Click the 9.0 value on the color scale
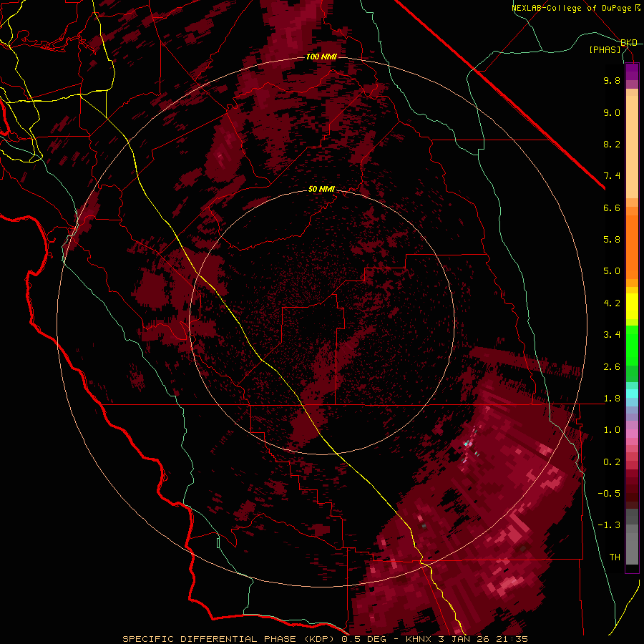Screen dimensions: 644x644 pyautogui.click(x=612, y=112)
